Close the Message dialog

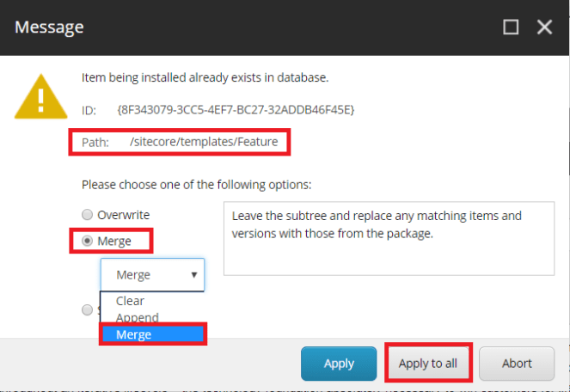[544, 28]
